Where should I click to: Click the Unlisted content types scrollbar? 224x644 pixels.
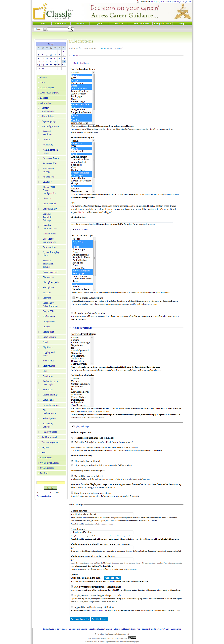tap(93, 97)
